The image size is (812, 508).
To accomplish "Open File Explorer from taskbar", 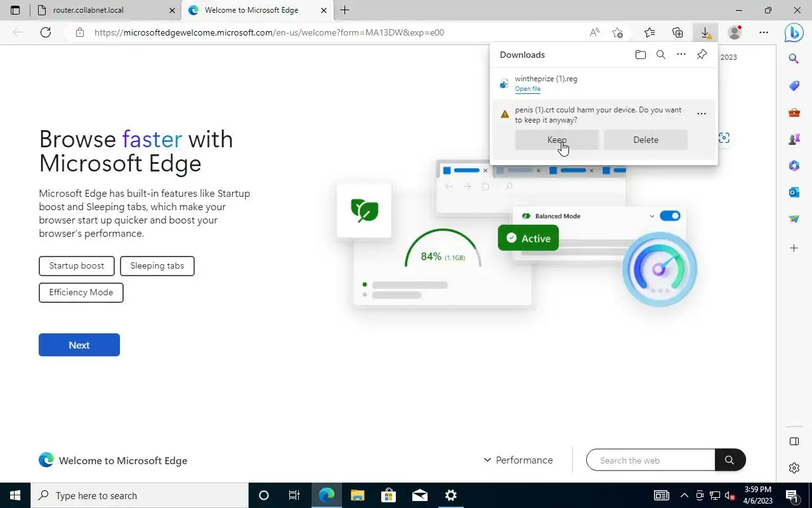I will tap(358, 495).
